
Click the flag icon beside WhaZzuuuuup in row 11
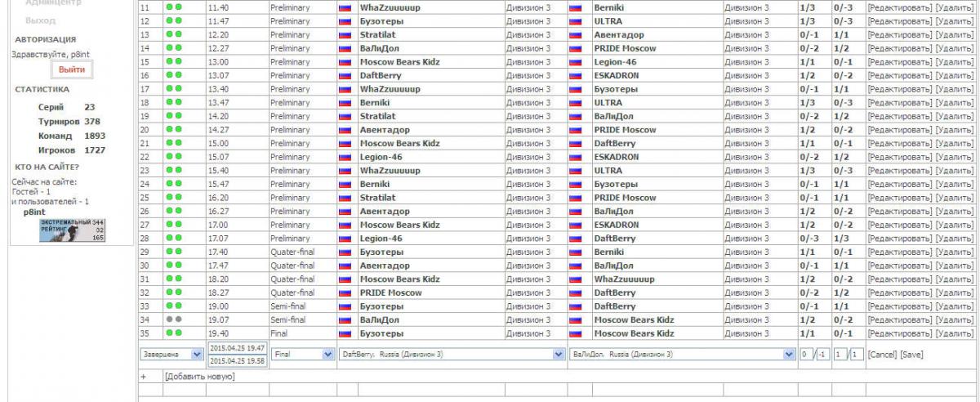click(345, 7)
